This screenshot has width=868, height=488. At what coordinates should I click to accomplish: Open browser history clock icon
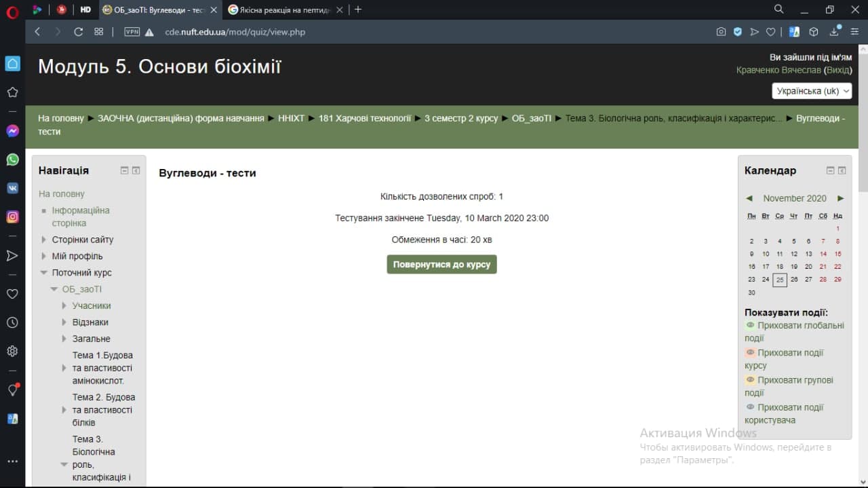click(12, 322)
